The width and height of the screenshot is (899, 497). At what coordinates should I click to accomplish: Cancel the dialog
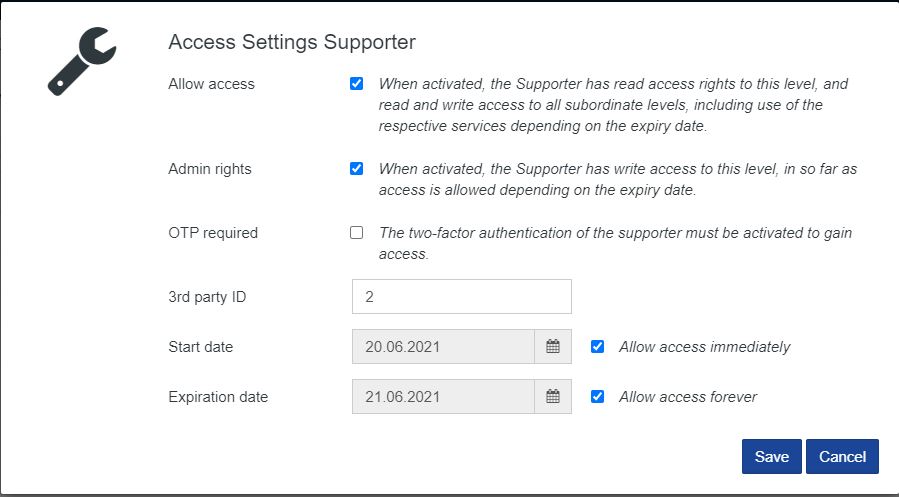pos(842,456)
